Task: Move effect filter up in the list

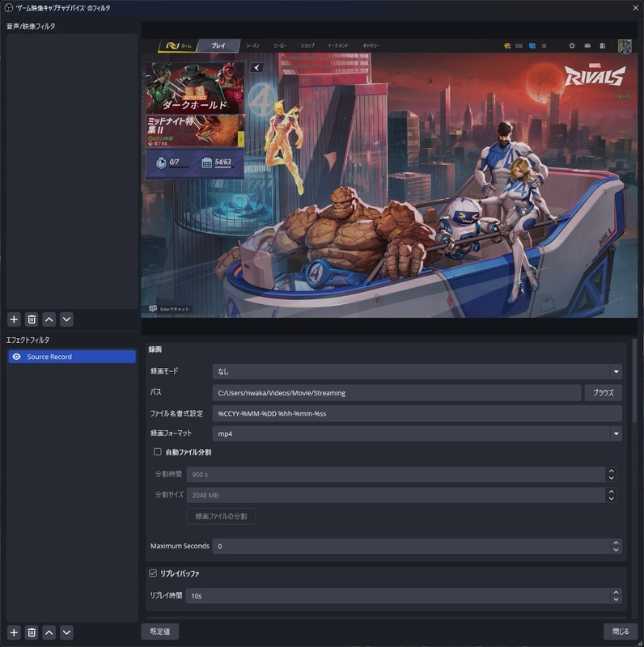Action: click(x=49, y=632)
